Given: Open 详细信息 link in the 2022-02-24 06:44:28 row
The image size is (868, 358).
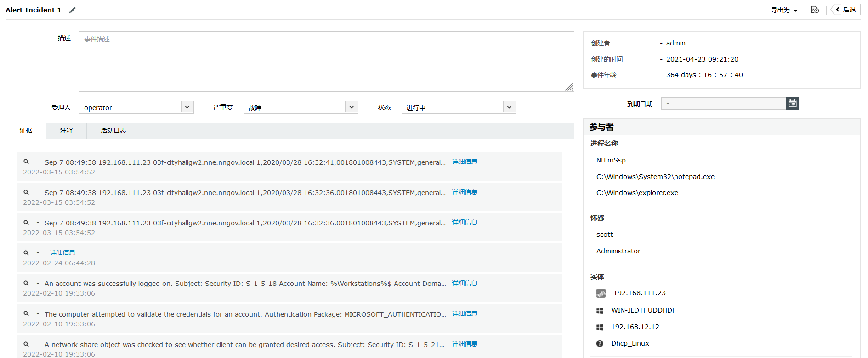Looking at the screenshot, I should pyautogui.click(x=62, y=252).
